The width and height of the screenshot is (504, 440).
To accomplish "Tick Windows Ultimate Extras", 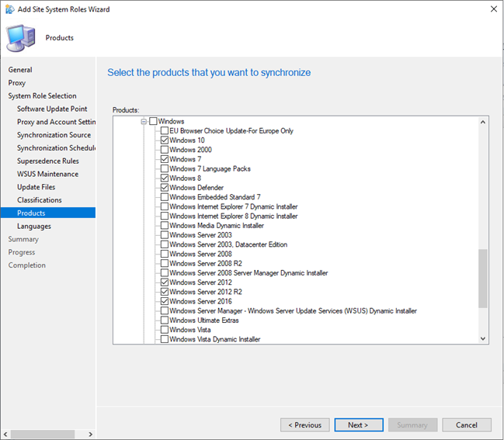I will [165, 320].
